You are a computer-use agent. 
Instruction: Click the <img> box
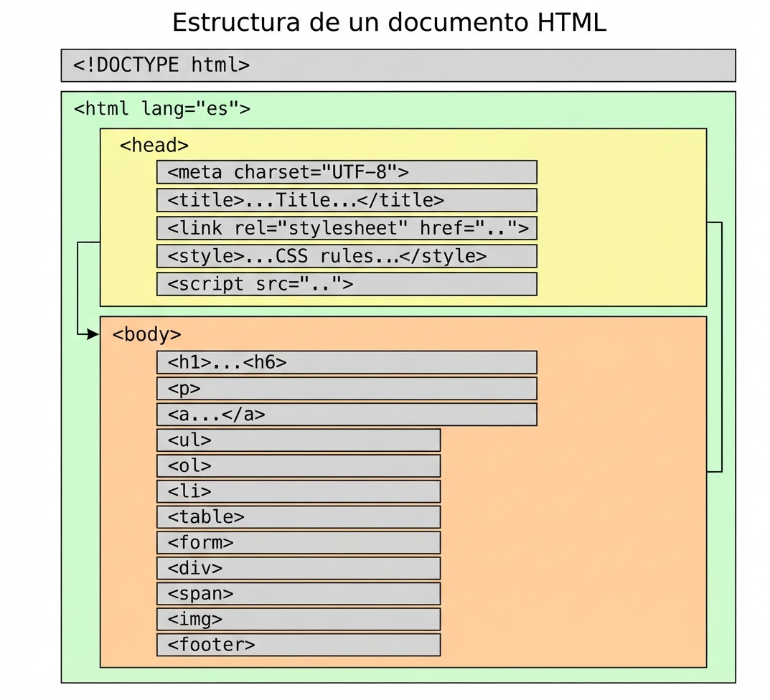point(299,619)
